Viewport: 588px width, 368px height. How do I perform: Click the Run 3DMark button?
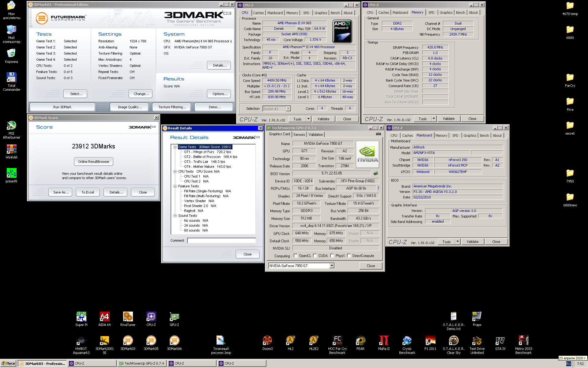[x=62, y=107]
